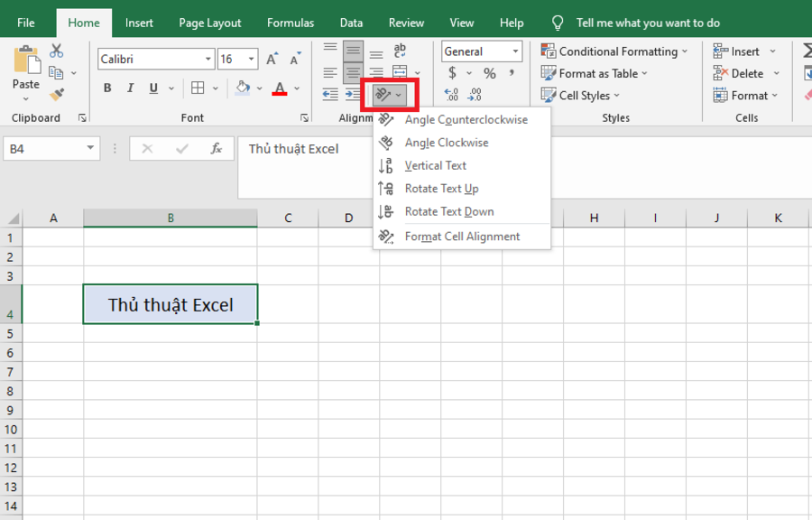
Task: Switch to Insert tab
Action: click(139, 23)
